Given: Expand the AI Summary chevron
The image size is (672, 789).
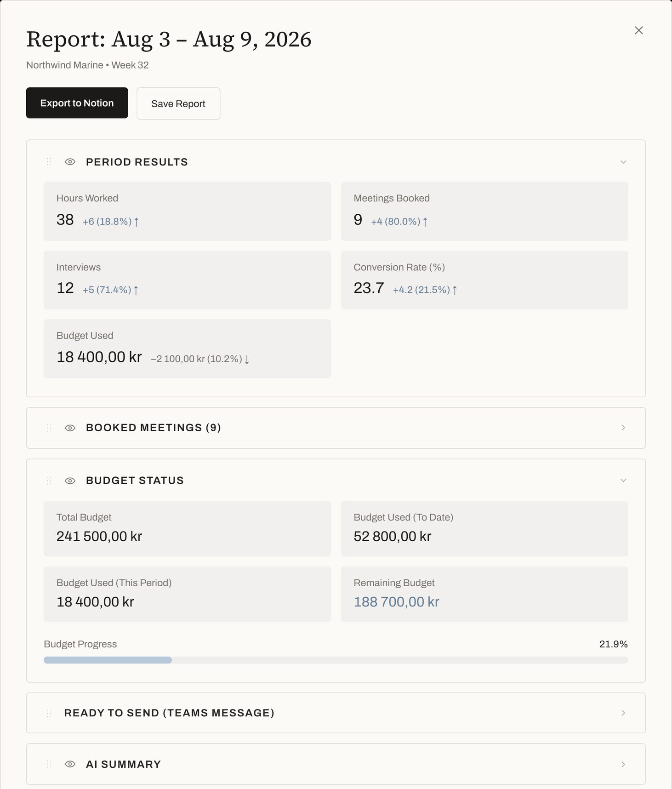Looking at the screenshot, I should pos(623,764).
